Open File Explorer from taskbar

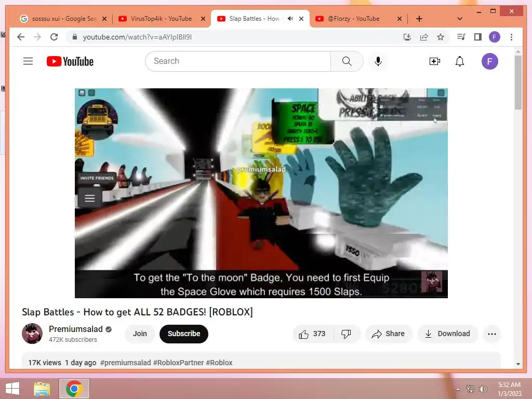pyautogui.click(x=42, y=389)
